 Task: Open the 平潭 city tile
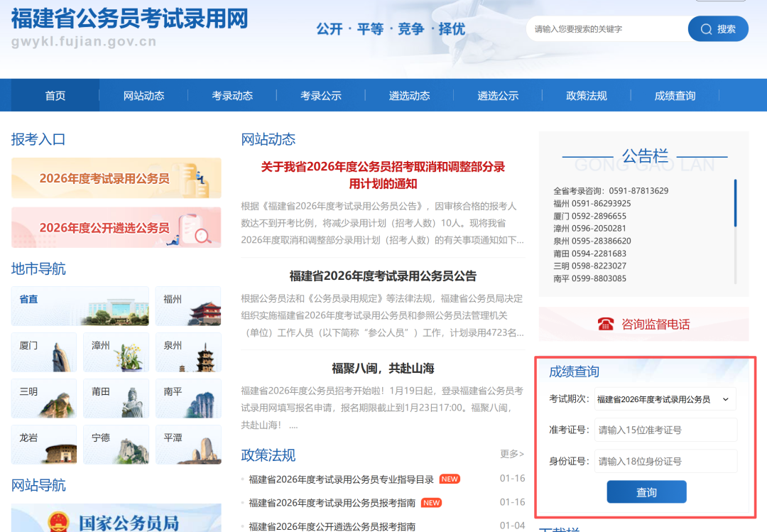click(x=187, y=445)
